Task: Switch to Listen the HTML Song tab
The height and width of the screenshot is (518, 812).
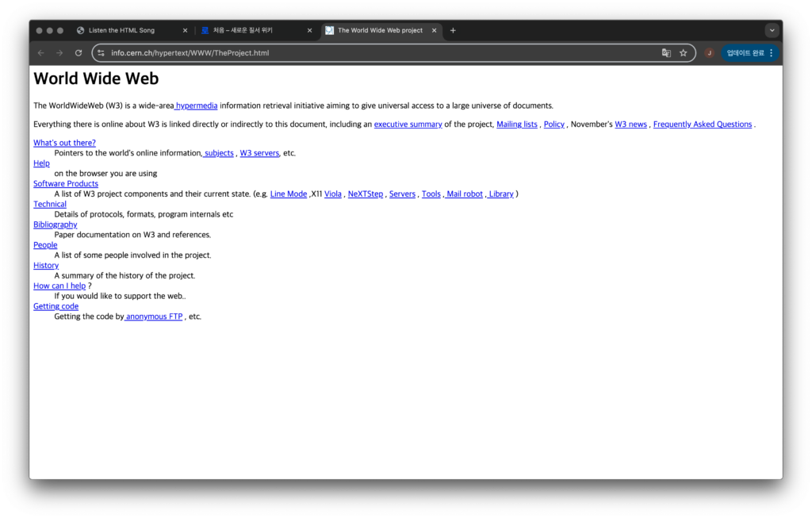Action: (x=121, y=30)
